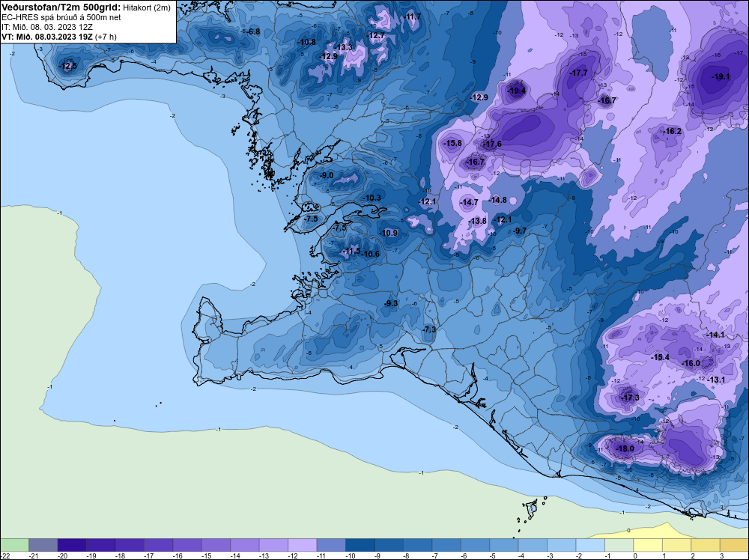Click the -10.3 temperature value
The image size is (749, 560).
[x=372, y=198]
